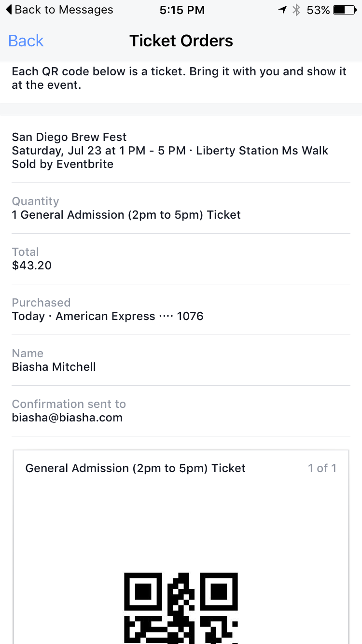Tap the Back to Messages link
The height and width of the screenshot is (644, 362).
coord(64,10)
